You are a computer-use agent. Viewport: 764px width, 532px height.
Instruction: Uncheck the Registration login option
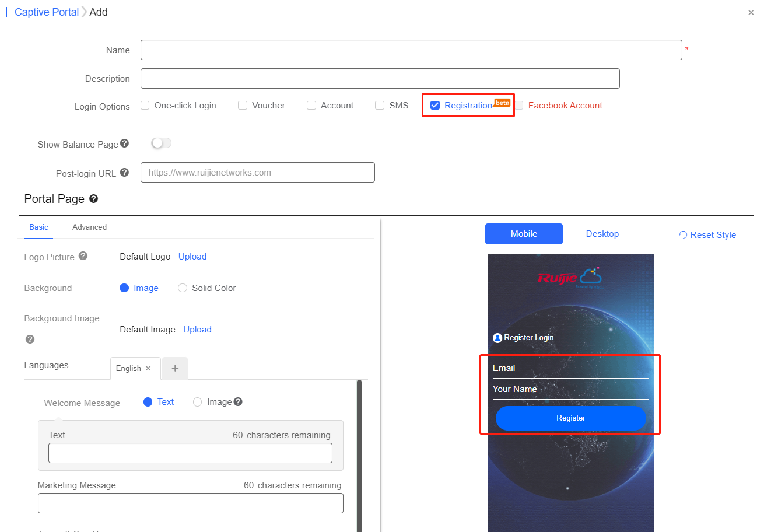pos(435,106)
